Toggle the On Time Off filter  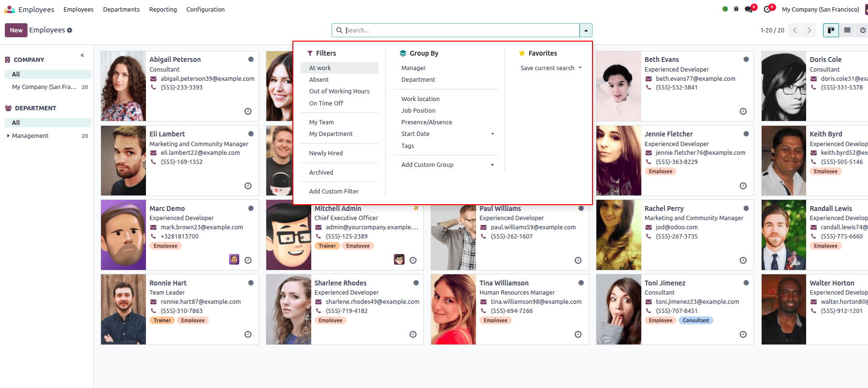click(339, 103)
